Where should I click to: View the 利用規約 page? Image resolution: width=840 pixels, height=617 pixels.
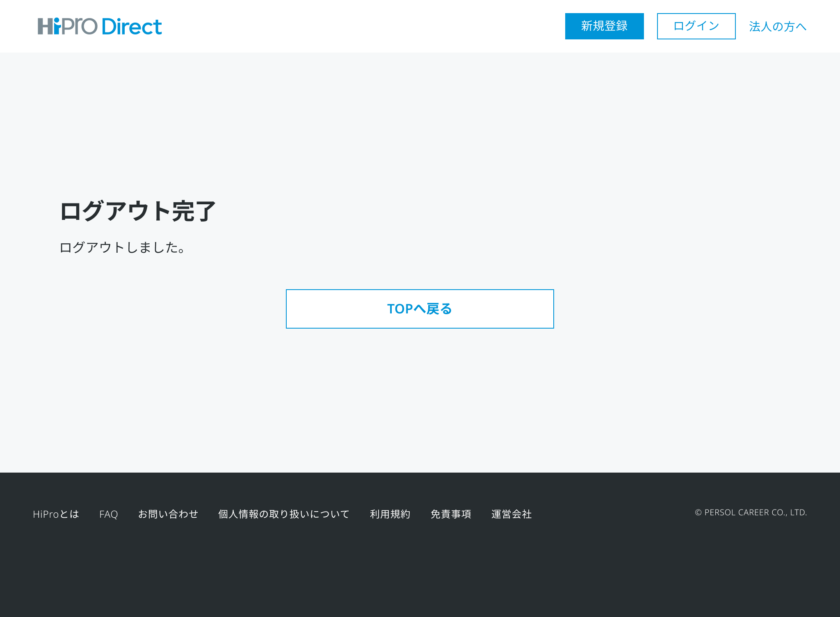[x=390, y=514]
